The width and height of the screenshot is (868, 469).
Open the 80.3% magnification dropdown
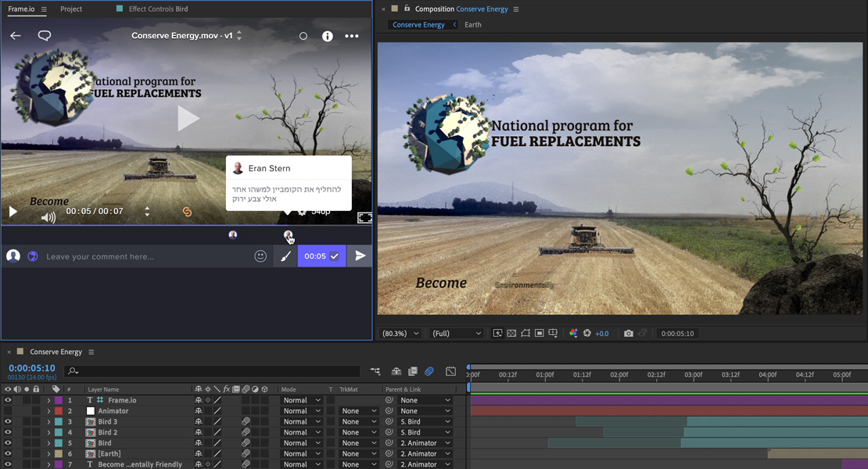coord(400,333)
